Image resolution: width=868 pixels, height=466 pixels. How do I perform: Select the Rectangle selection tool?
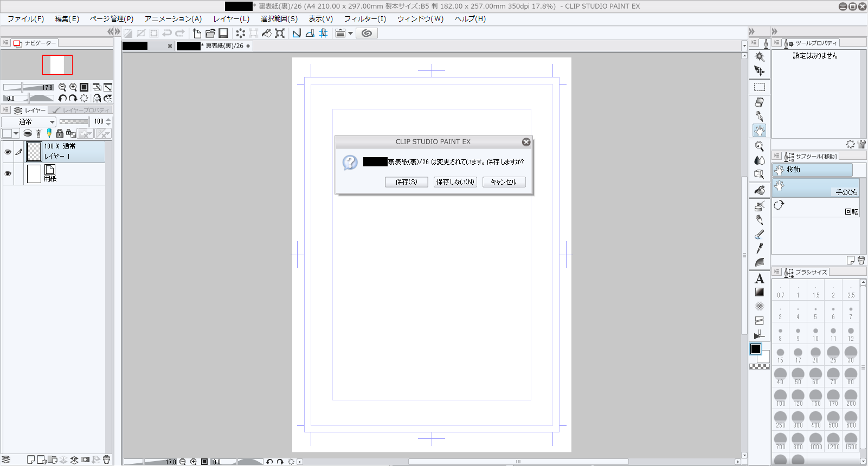click(759, 87)
